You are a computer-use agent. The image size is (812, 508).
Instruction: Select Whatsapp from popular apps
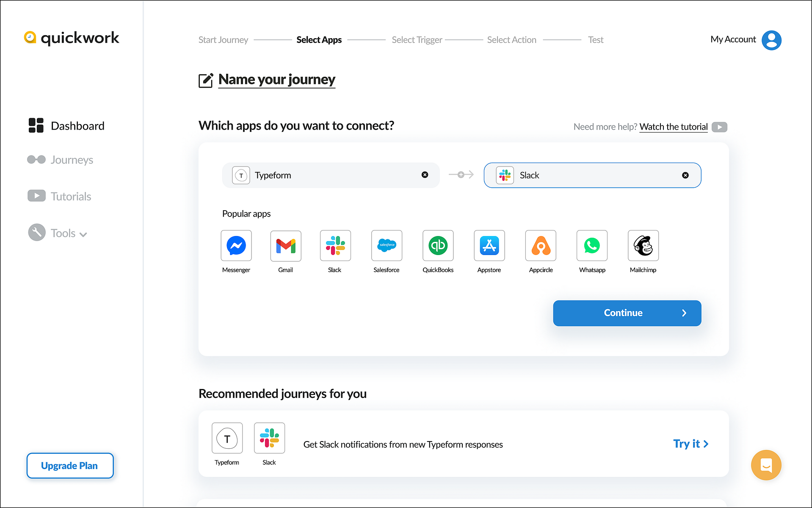pos(592,245)
